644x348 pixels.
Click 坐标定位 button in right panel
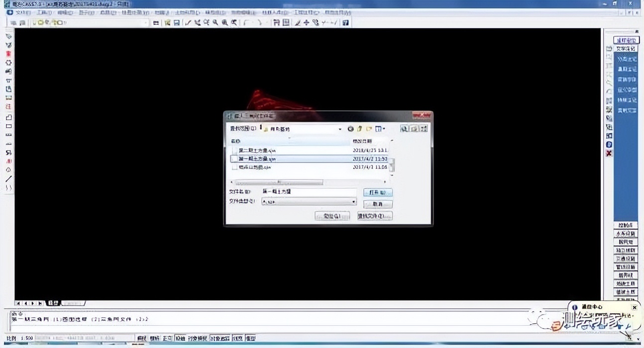click(x=626, y=40)
